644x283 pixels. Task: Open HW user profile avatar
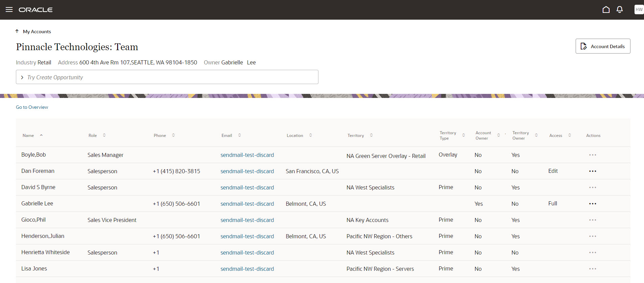[639, 9]
